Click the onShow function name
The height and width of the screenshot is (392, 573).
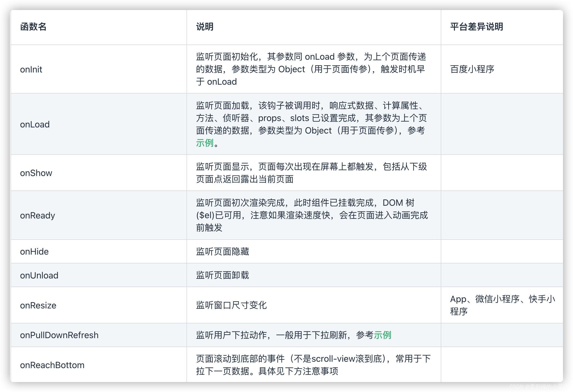36,173
